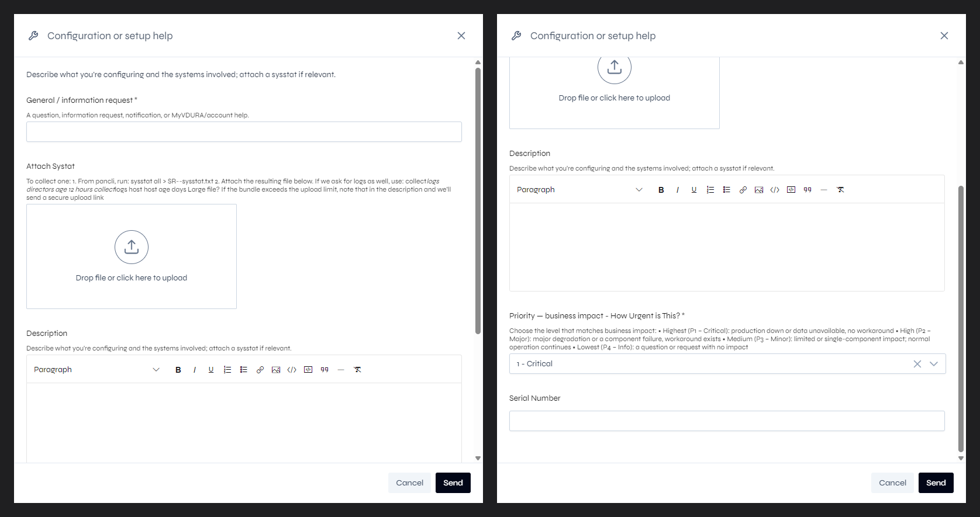Focus the General / information request field
Viewport: 980px width, 517px height.
click(244, 132)
